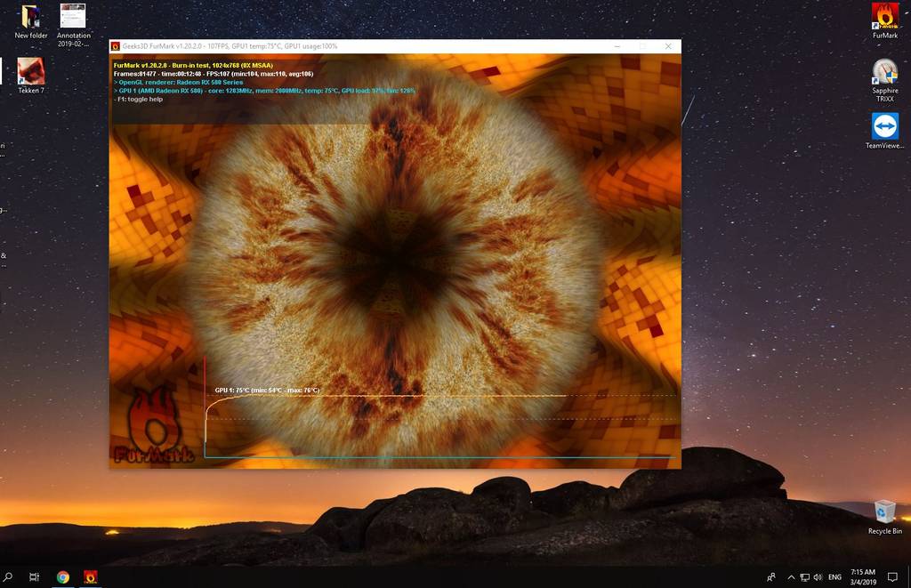The height and width of the screenshot is (588, 911).
Task: Open the New folder desktop icon
Action: tap(31, 22)
